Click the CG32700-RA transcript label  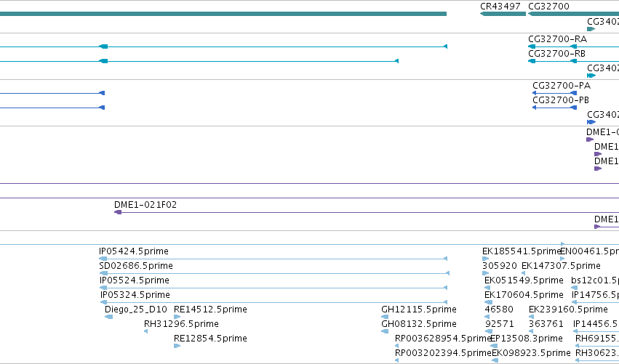coord(557,39)
